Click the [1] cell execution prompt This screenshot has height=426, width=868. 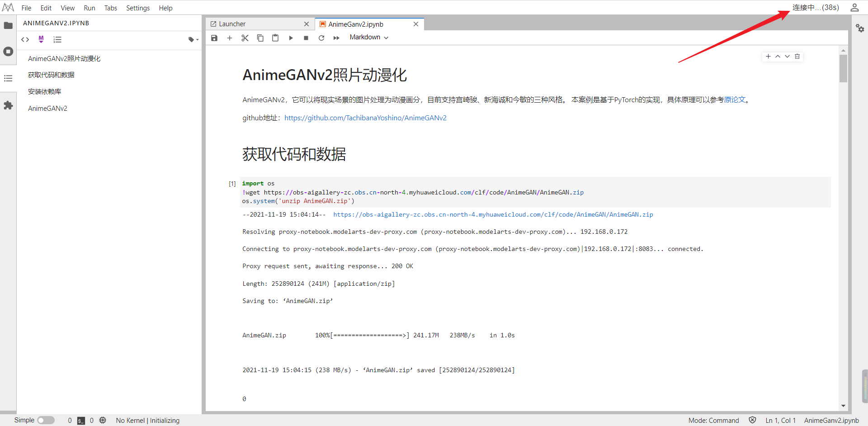pyautogui.click(x=232, y=184)
